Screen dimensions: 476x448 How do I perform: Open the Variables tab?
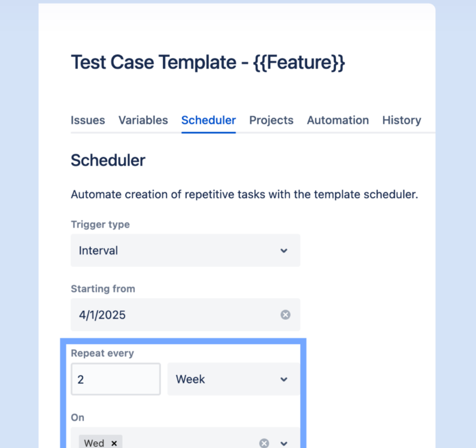click(143, 120)
